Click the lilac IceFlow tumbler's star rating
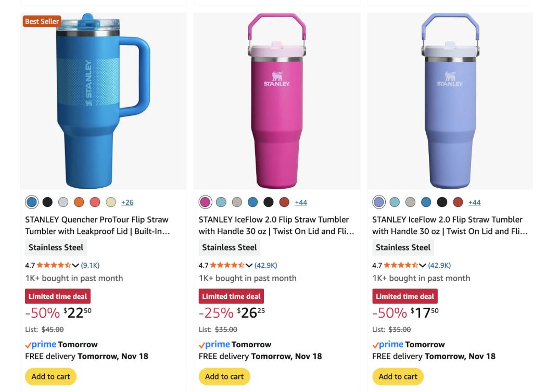533x392 pixels. point(401,265)
